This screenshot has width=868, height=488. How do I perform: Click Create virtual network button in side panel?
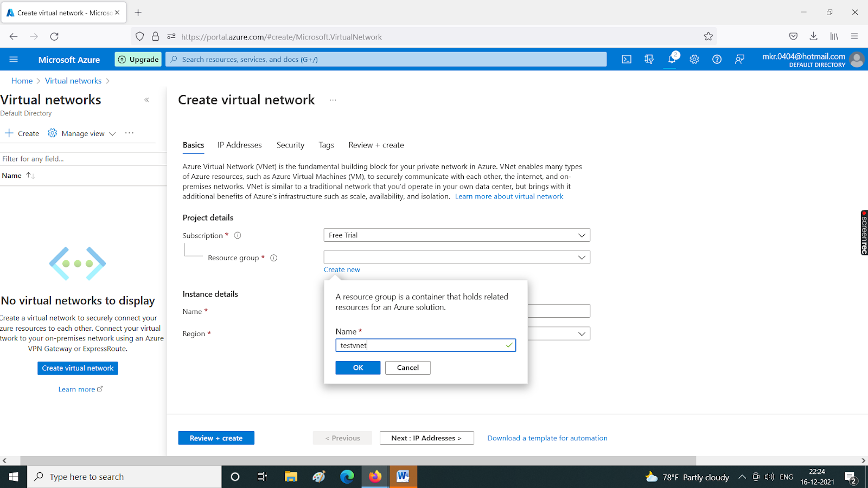coord(78,368)
